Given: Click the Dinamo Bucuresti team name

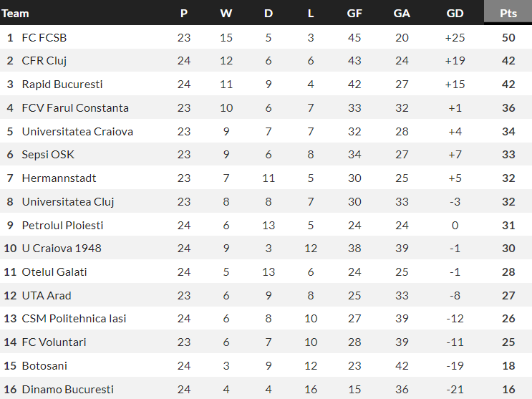Looking at the screenshot, I should tap(67, 390).
